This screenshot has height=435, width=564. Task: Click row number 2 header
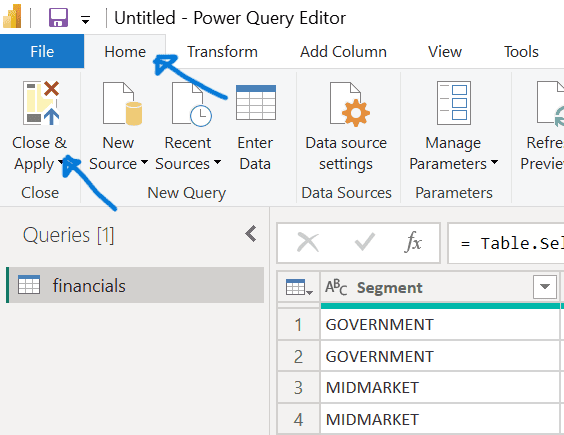[x=299, y=356]
